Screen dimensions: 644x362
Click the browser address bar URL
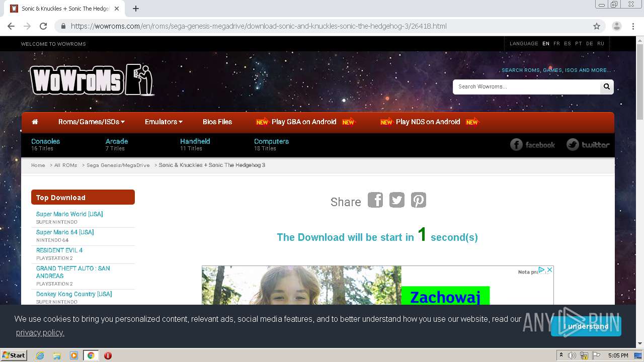tap(259, 26)
